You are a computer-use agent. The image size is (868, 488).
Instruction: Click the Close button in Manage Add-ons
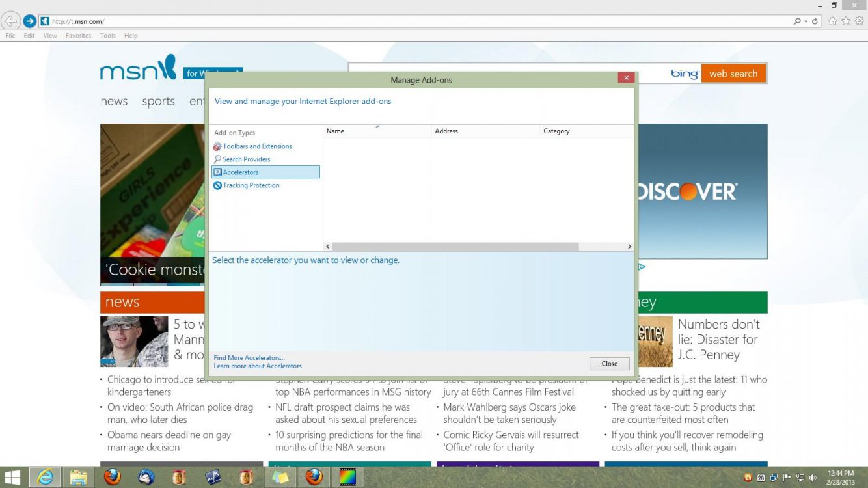point(610,364)
